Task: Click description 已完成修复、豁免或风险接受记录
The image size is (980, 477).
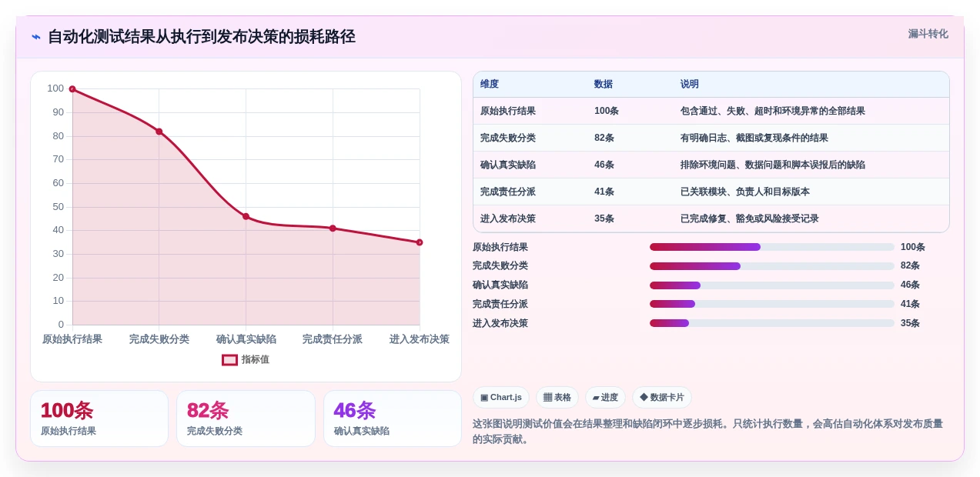Action: pos(750,218)
